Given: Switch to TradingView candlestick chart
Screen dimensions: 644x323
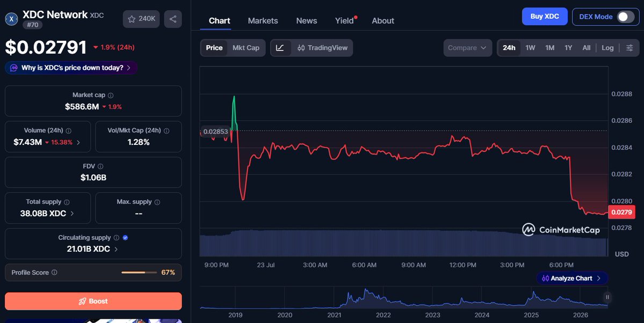Looking at the screenshot, I should (x=322, y=48).
